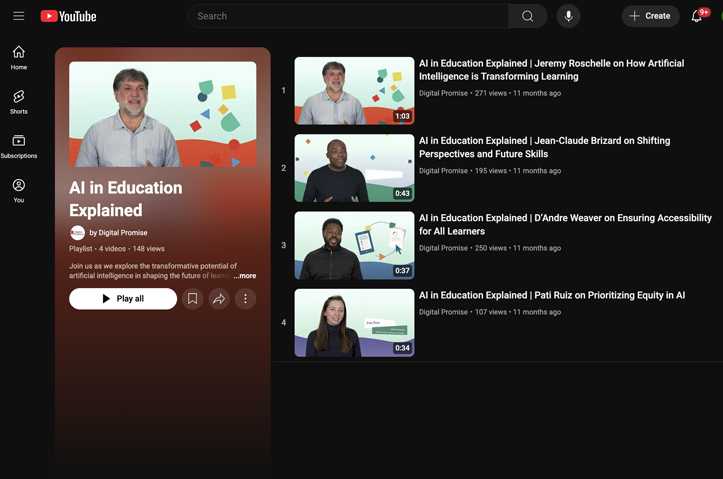Screen dimensions: 723x479
Task: Click 'Playlist · 4 videos · 148 views' text
Action: click(x=117, y=248)
